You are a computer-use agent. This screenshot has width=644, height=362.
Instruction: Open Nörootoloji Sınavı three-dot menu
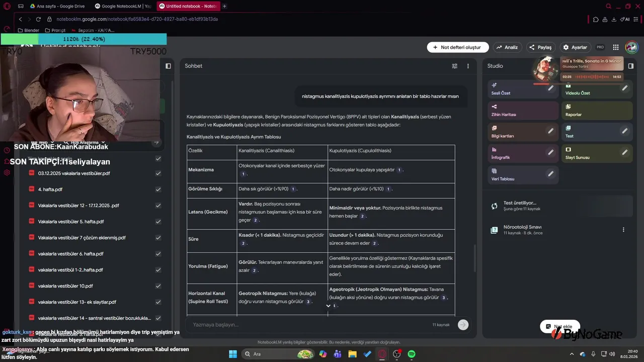(623, 230)
